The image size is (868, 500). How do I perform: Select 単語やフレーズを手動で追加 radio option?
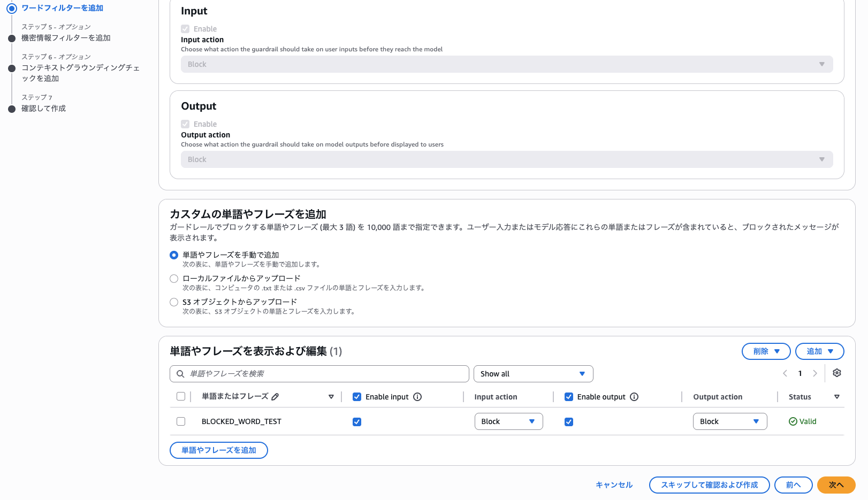point(174,255)
